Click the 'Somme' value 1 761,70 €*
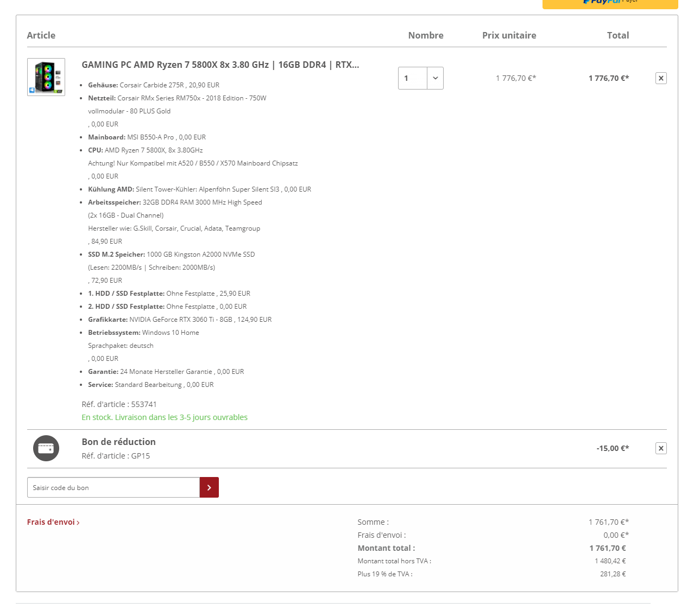Screen dimensions: 700x604 [x=609, y=522]
